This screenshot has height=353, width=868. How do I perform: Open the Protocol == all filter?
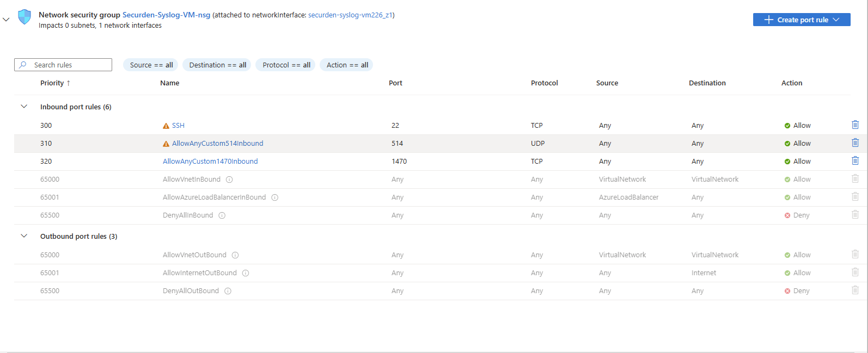286,65
